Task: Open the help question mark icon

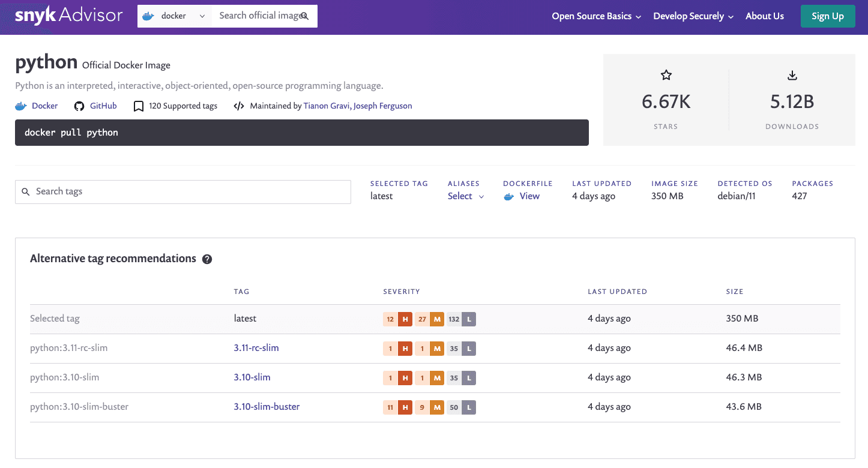Action: coord(207,259)
